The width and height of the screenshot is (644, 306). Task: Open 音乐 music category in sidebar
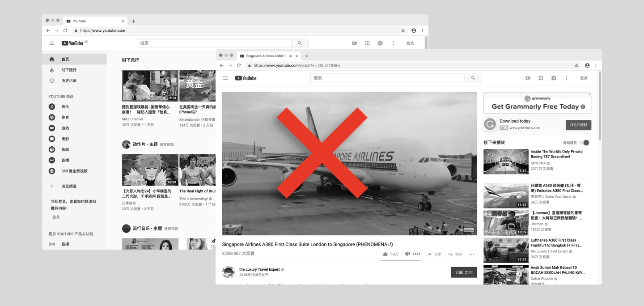pos(74,106)
